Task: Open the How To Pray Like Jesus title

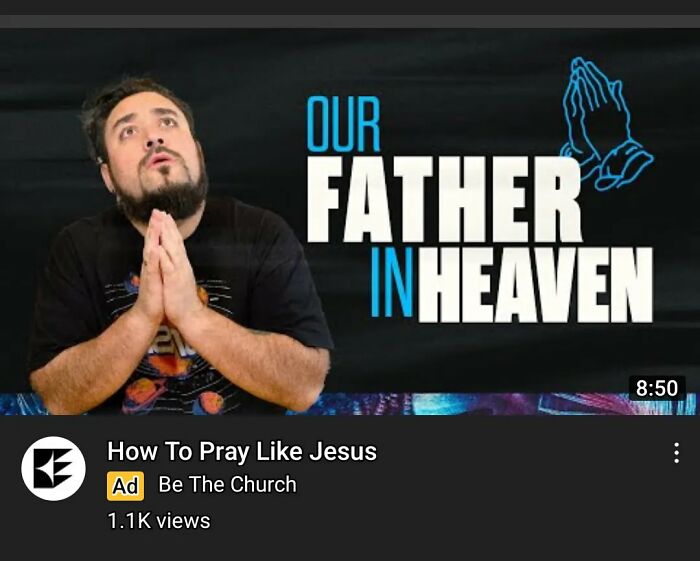Action: pyautogui.click(x=242, y=451)
